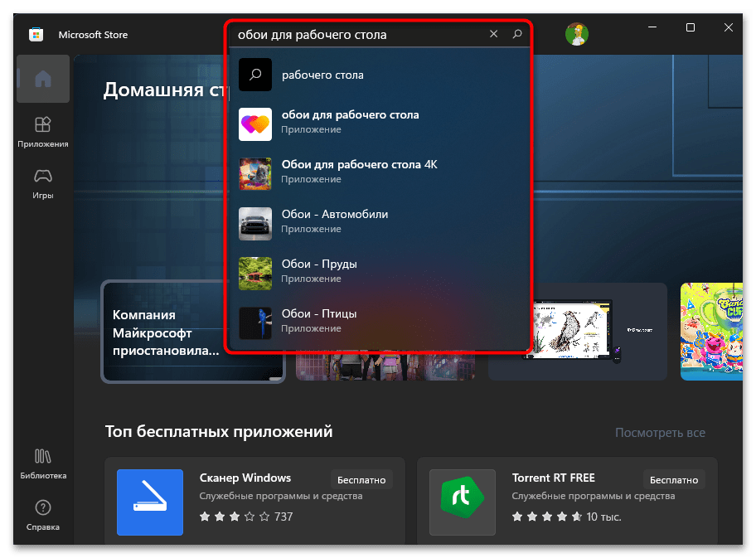Open the user profile avatar

(x=577, y=34)
